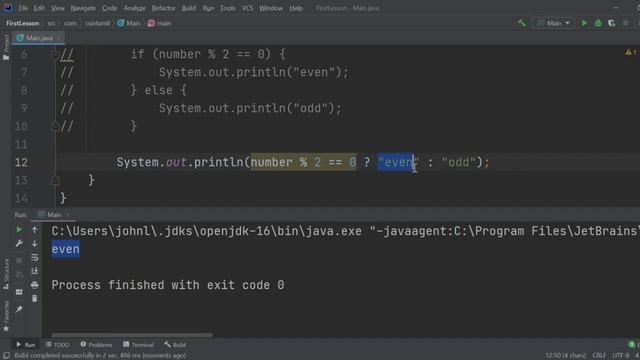Open the Build tool window

(x=175, y=345)
